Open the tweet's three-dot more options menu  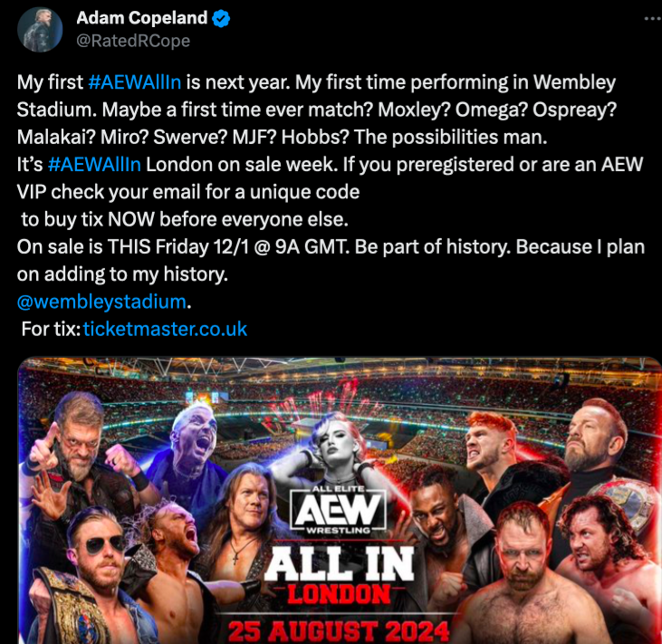[x=653, y=19]
